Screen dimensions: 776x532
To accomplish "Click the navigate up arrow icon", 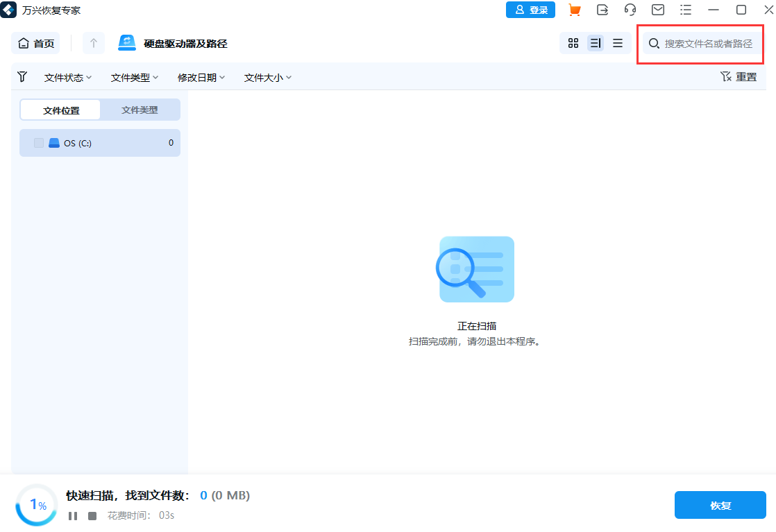I will point(93,43).
